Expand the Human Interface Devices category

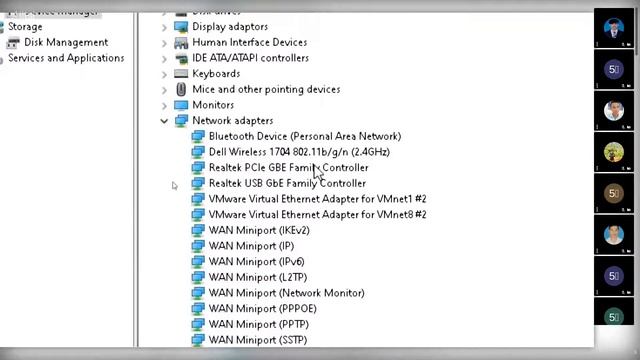(164, 43)
